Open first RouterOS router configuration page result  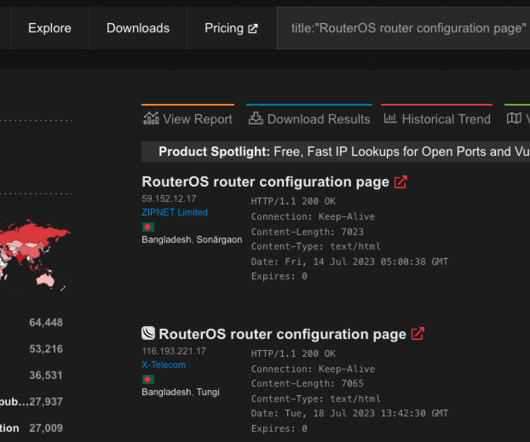(x=265, y=182)
